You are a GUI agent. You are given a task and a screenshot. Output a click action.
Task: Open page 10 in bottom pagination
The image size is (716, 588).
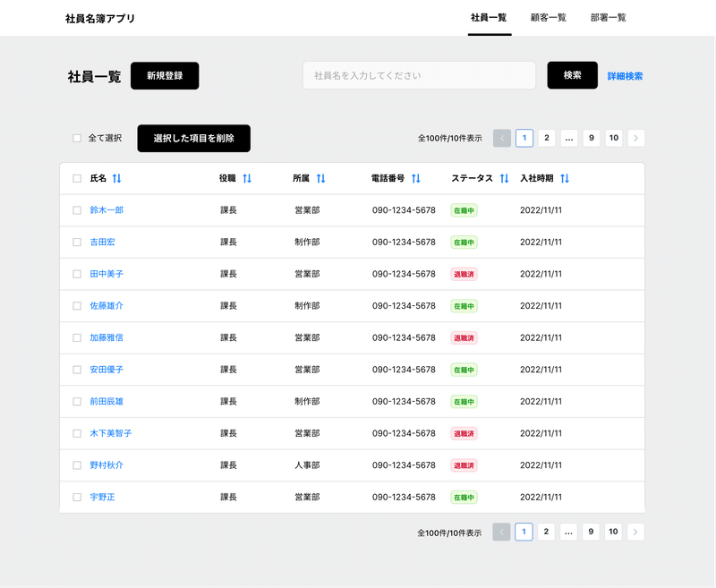[613, 532]
